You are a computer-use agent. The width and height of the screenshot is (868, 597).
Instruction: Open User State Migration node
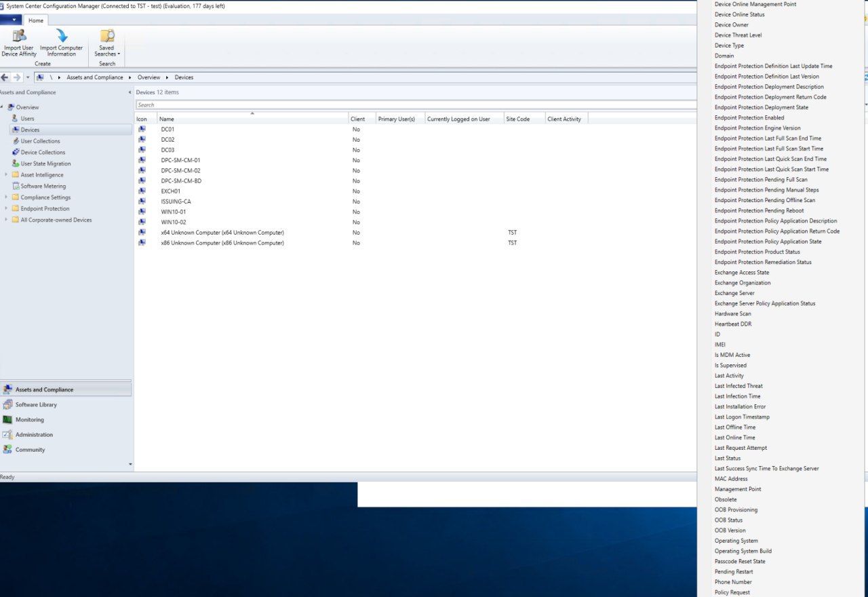[x=45, y=163]
